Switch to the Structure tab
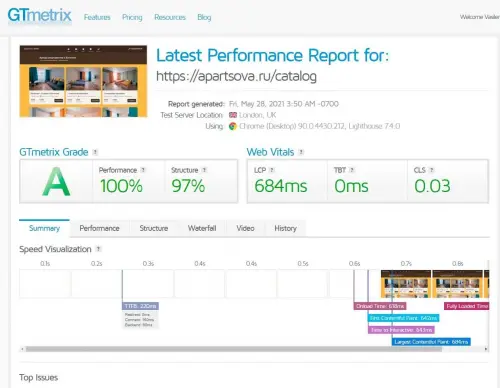Screen dimensions: 500x388 [x=154, y=228]
